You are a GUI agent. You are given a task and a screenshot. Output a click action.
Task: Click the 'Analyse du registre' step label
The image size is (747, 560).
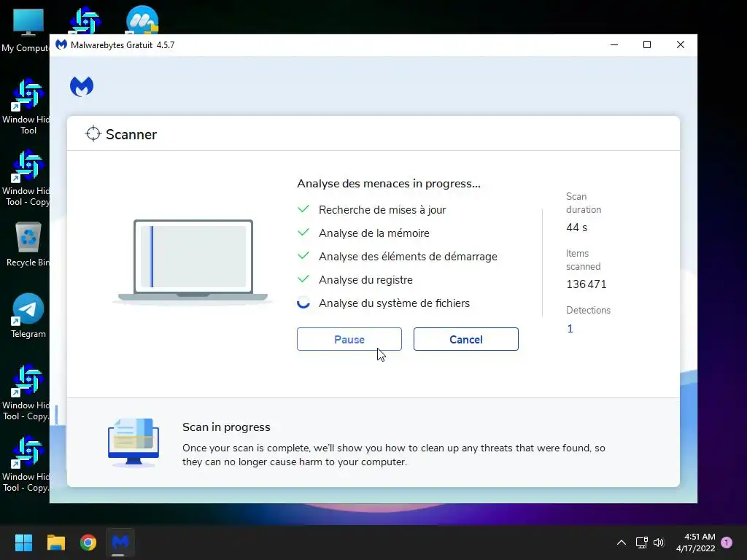coord(366,280)
